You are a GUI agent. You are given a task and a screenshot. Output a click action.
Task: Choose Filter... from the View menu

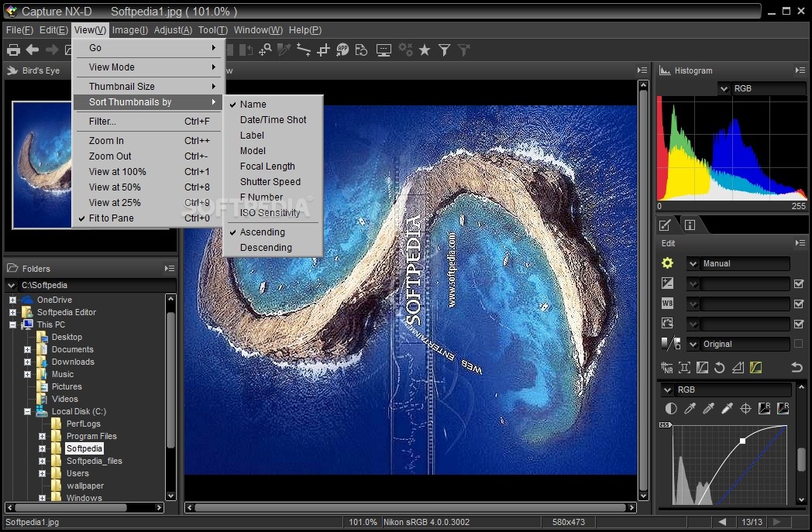[x=147, y=121]
